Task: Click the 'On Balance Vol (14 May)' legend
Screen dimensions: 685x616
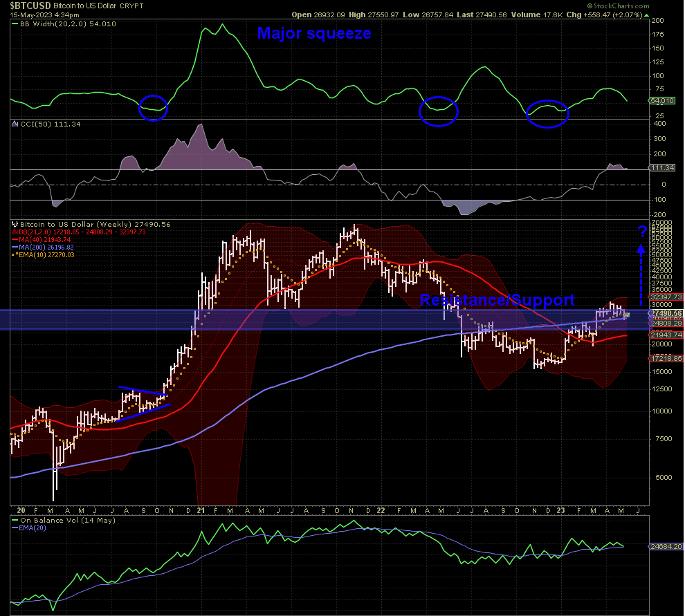Action: click(x=68, y=521)
